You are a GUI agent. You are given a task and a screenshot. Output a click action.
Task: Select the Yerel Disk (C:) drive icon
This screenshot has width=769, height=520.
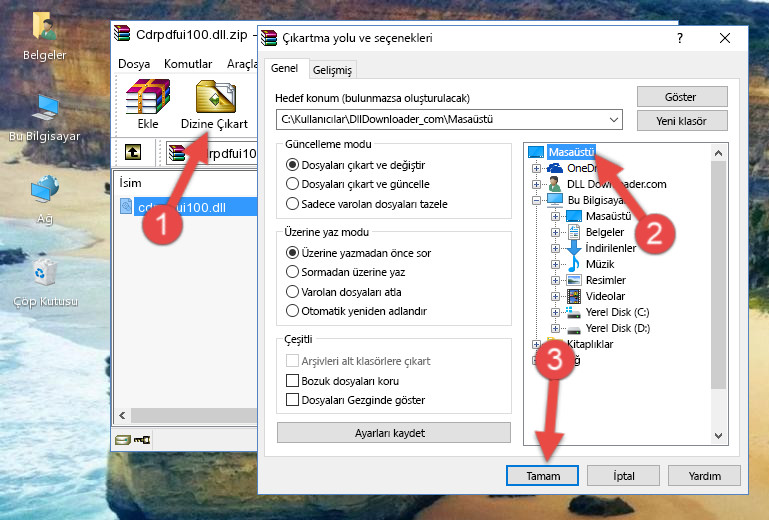pos(573,312)
